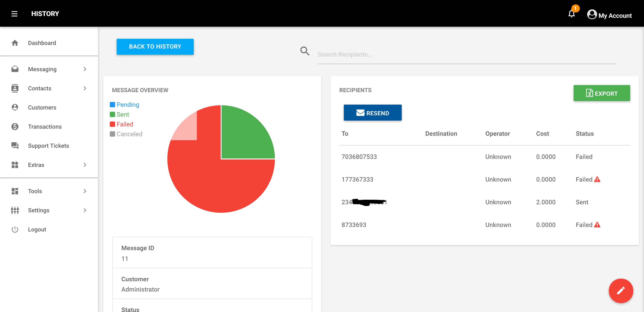Click the HISTORY page title
The height and width of the screenshot is (312, 644).
(x=45, y=14)
